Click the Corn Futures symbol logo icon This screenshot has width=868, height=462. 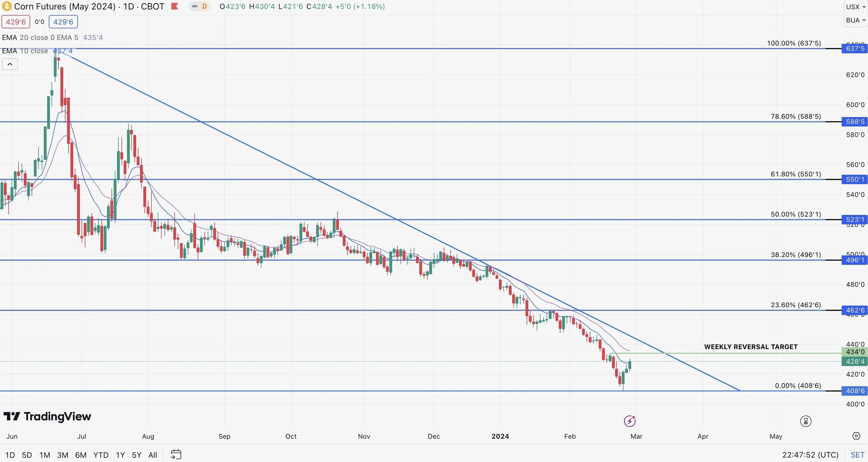pyautogui.click(x=7, y=6)
